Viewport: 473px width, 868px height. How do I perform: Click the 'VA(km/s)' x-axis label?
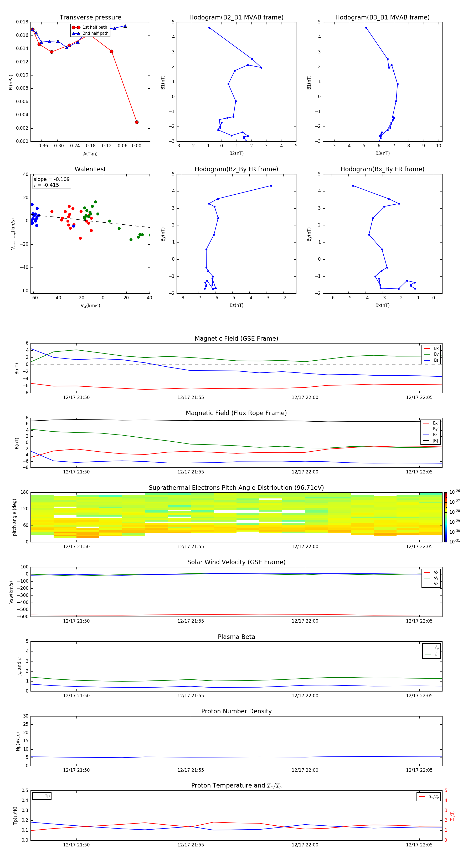pos(90,306)
